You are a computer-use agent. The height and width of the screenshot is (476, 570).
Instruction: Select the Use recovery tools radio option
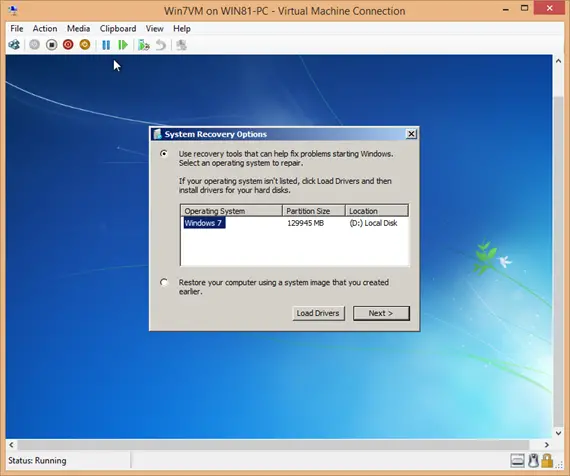click(164, 153)
